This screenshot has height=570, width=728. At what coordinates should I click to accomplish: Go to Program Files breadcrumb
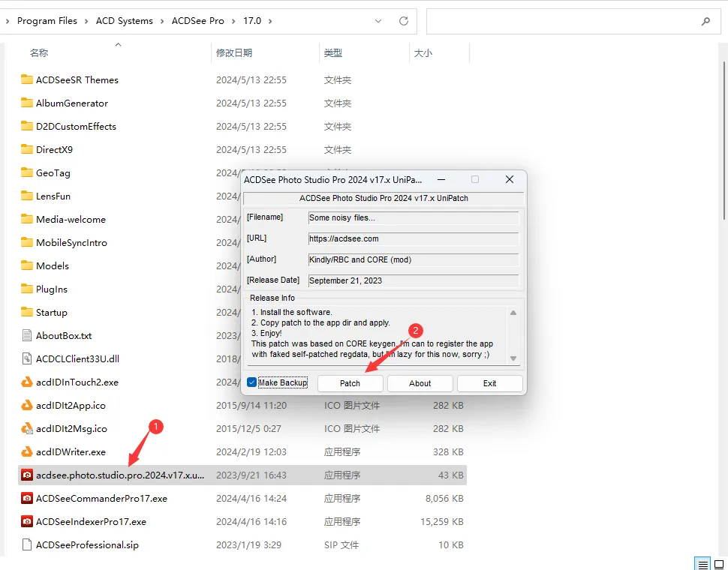[x=47, y=21]
